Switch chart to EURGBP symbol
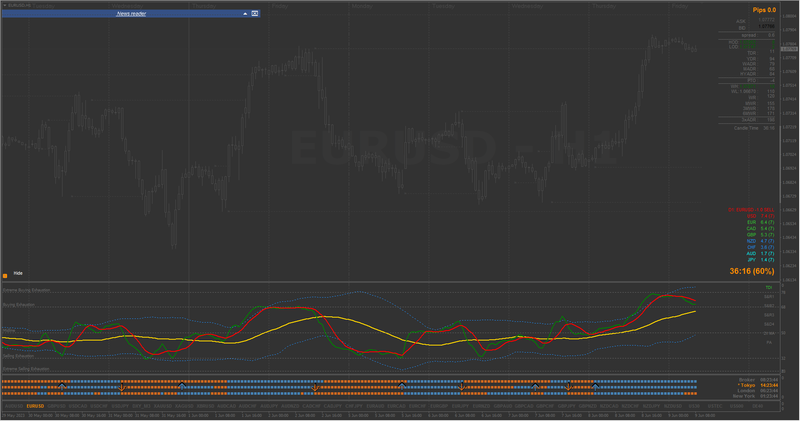The width and height of the screenshot is (800, 421). (439, 406)
